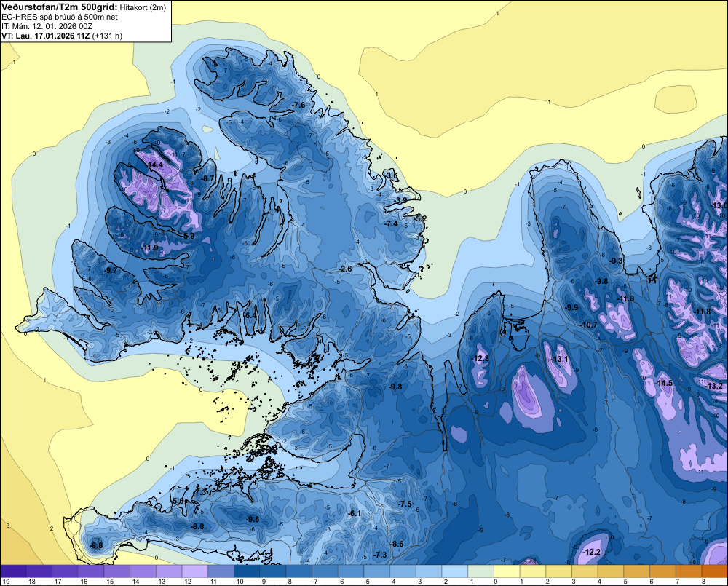The height and width of the screenshot is (586, 728).
Task: Click the '-6.4' temperature value on the map
Action: coord(249,315)
